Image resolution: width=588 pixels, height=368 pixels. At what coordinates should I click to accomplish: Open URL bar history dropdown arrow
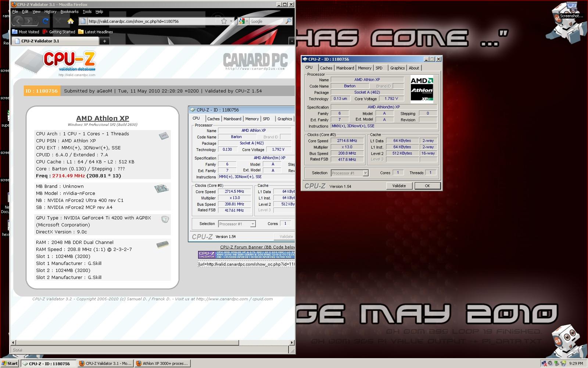click(x=232, y=21)
